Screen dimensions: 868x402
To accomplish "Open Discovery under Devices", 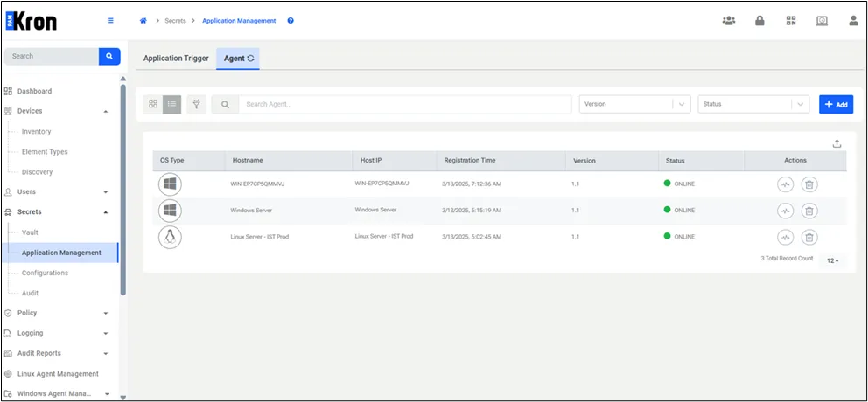I will (37, 172).
